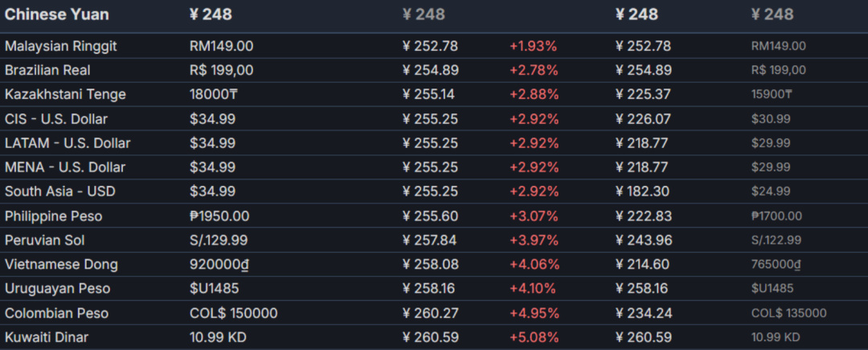Select the +1.93% difference value
The image size is (868, 350).
534,47
